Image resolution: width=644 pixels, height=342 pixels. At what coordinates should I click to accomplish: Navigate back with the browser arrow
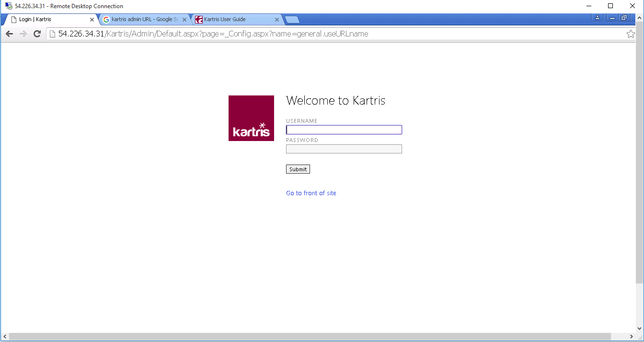coord(9,34)
